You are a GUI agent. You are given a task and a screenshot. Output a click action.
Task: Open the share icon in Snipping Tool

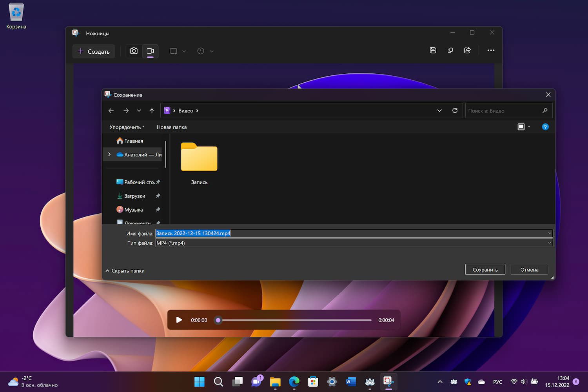pos(467,50)
